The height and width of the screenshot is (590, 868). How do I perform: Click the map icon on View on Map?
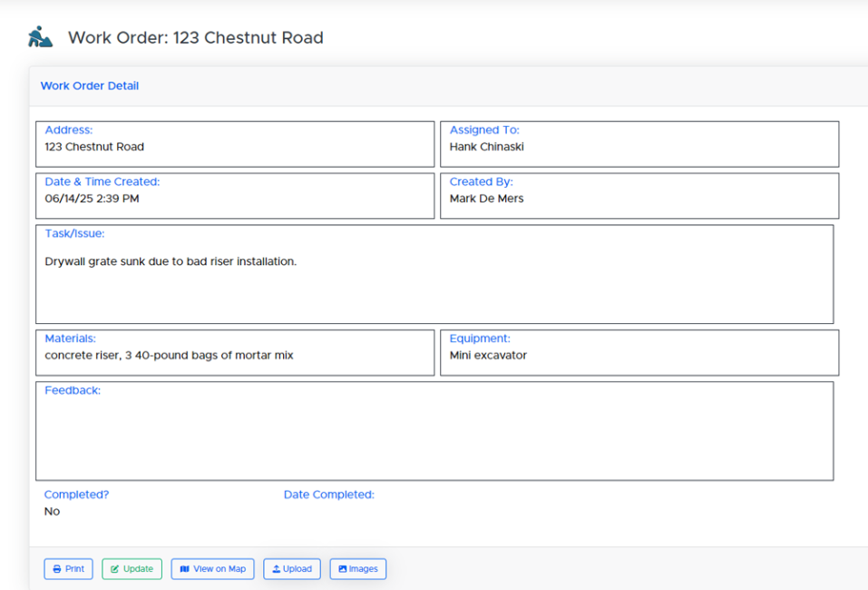(185, 569)
